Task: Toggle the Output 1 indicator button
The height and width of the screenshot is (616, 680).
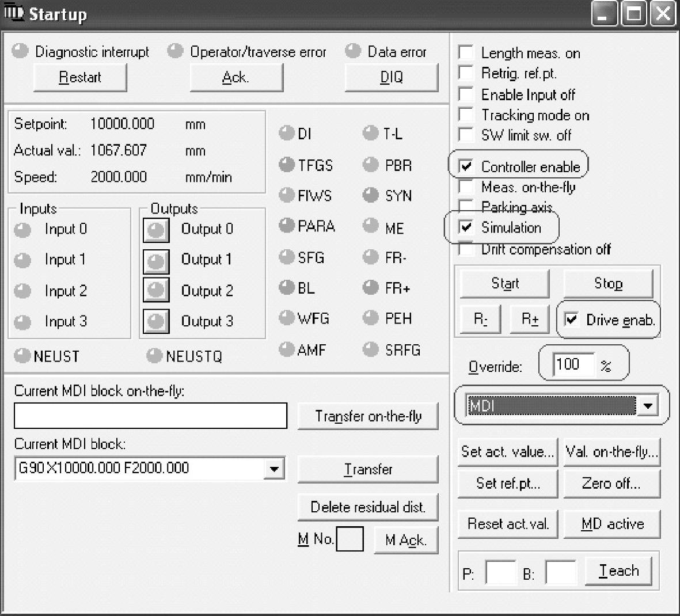Action: click(156, 261)
